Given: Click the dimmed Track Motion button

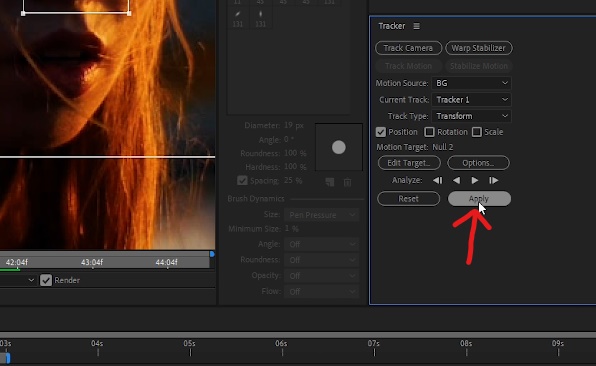Looking at the screenshot, I should tap(408, 66).
